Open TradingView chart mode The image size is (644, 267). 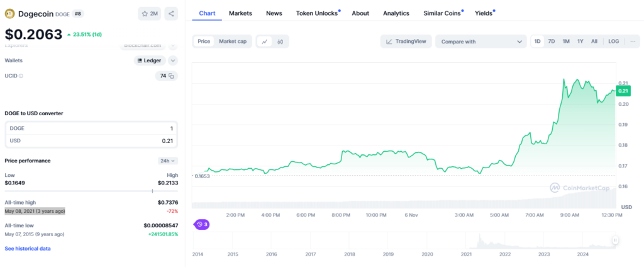(x=406, y=42)
